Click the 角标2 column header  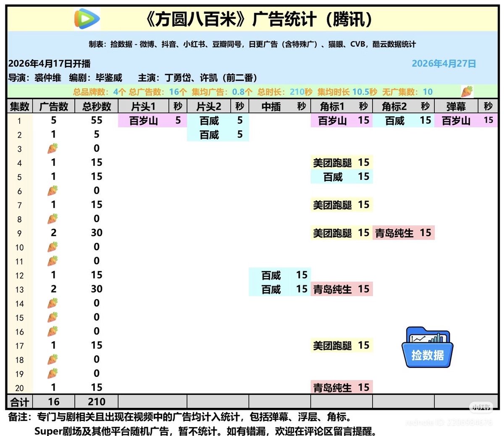pos(394,107)
